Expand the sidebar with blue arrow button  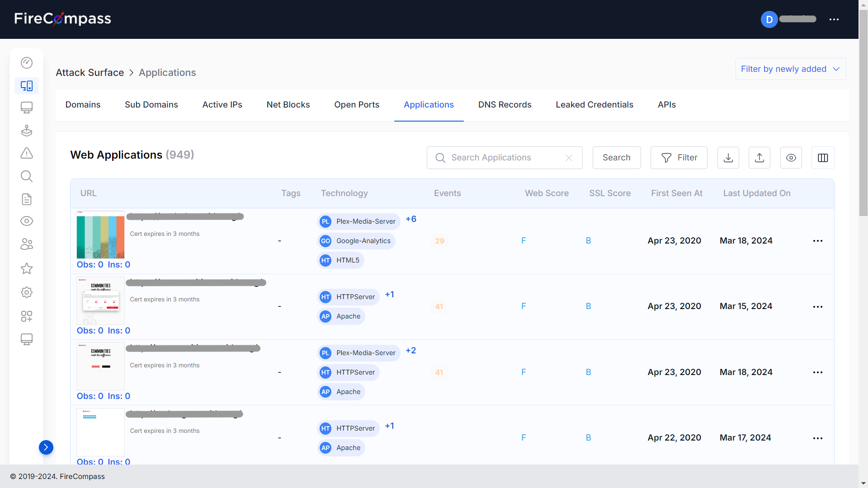46,447
